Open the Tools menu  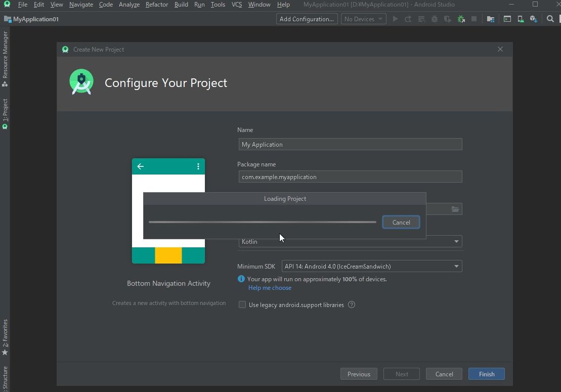pos(218,4)
